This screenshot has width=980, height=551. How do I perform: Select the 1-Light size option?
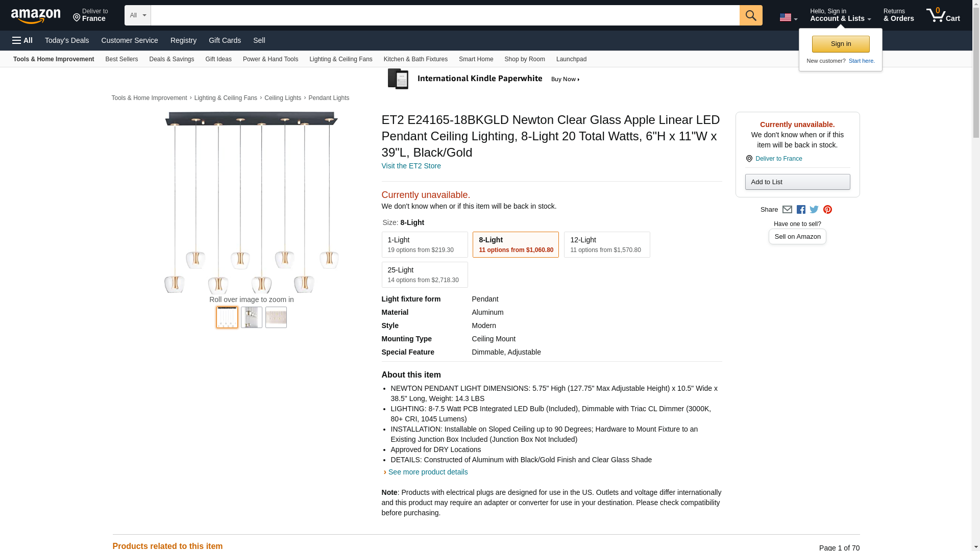(x=424, y=244)
